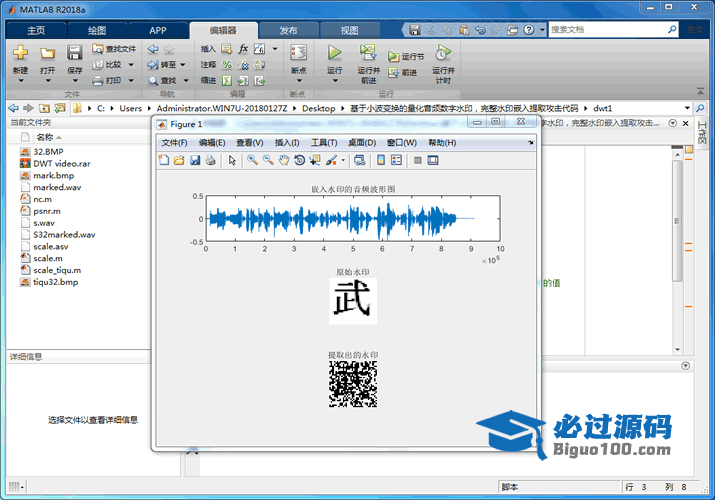
Task: Switch to the 主页 (Home) ribbon tab
Action: [x=36, y=31]
